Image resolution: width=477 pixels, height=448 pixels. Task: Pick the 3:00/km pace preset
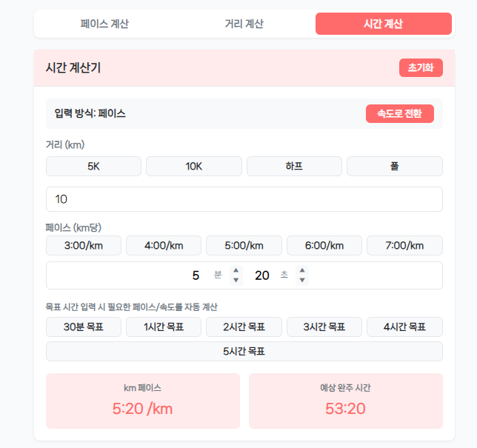click(x=84, y=245)
